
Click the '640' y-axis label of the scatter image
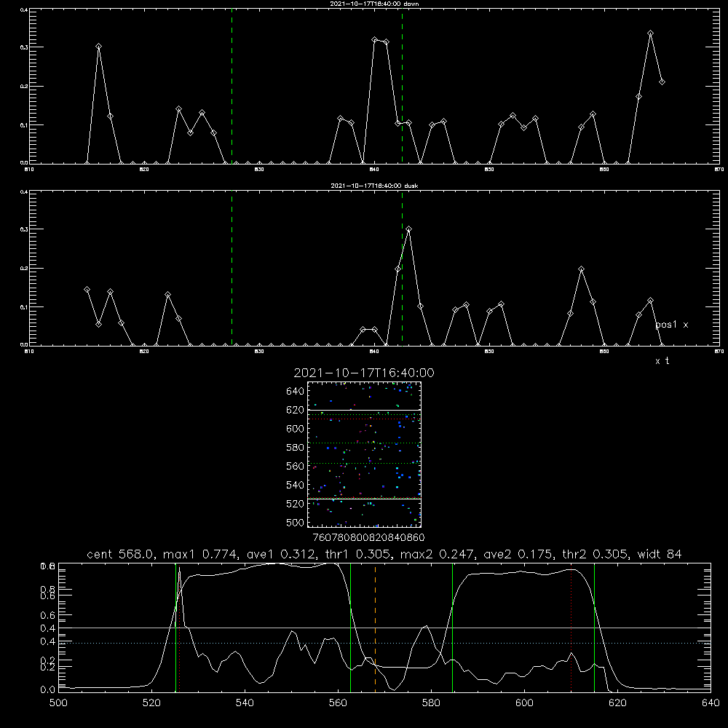point(296,391)
